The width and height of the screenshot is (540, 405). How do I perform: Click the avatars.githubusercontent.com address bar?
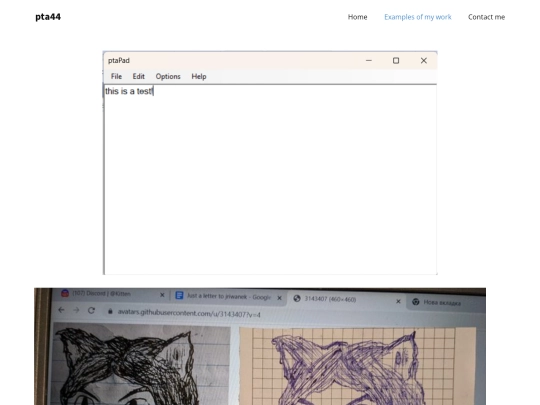[189, 313]
